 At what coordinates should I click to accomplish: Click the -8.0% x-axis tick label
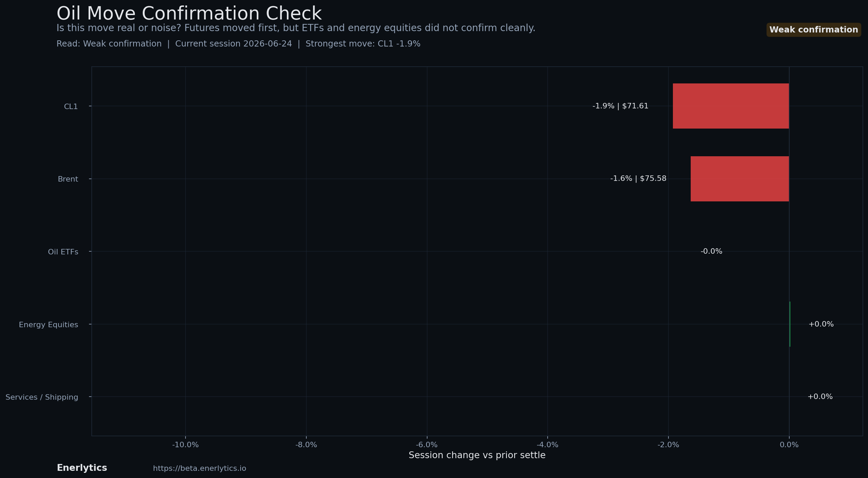pyautogui.click(x=306, y=445)
